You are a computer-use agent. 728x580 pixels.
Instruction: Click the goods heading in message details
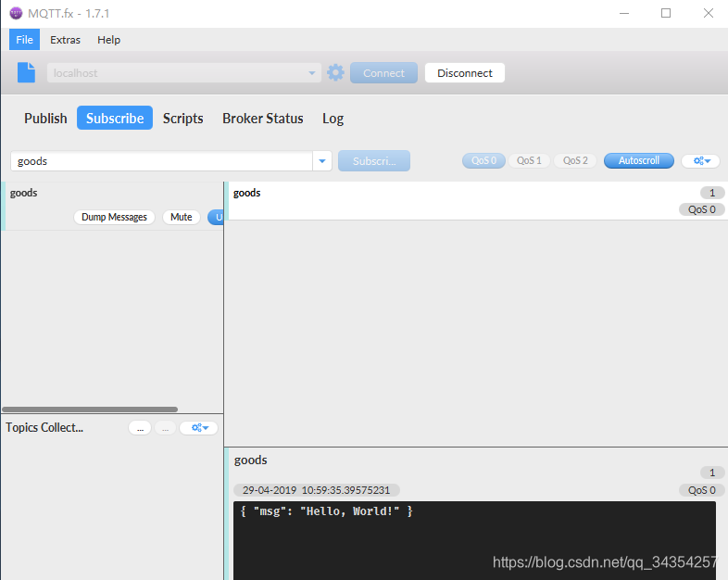click(251, 460)
